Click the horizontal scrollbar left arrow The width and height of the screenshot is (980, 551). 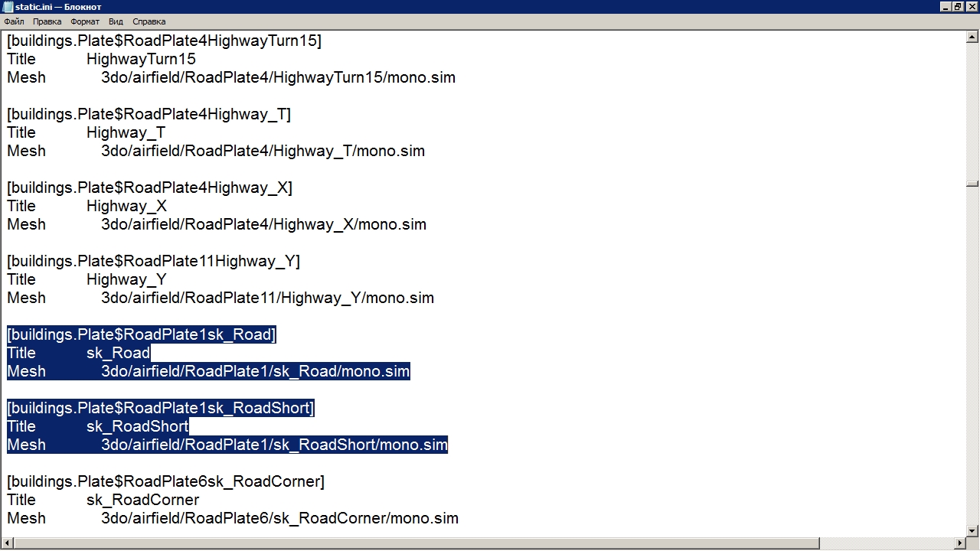tap(7, 544)
